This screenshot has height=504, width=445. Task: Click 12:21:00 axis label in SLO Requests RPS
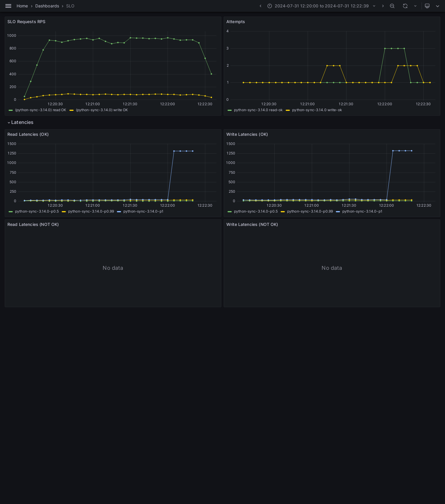(x=93, y=104)
